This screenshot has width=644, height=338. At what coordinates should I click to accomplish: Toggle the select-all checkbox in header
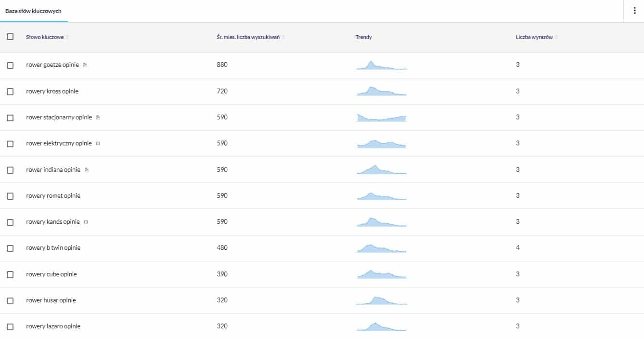10,37
